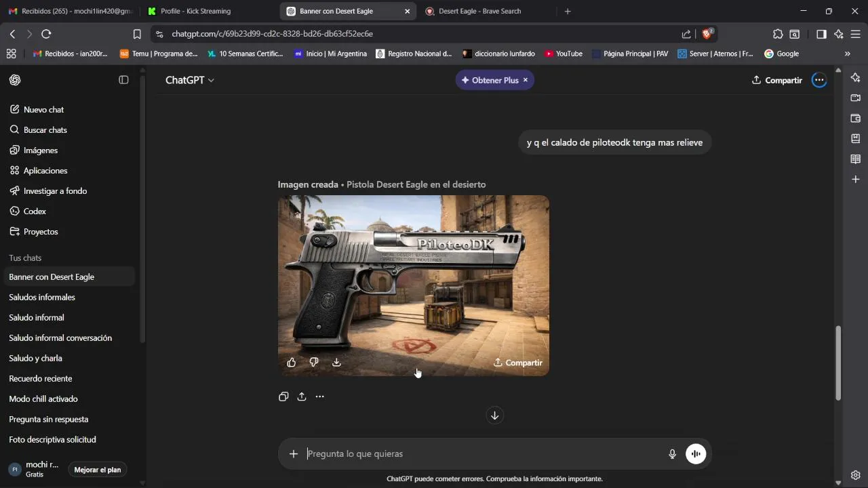Screen dimensions: 868x488
Task: Collapse the sidebar with the panel icon
Action: [x=123, y=80]
